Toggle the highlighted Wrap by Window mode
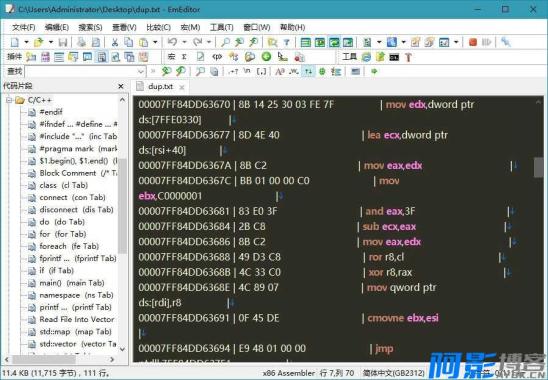Viewport: 548px width, 380px height. click(x=334, y=42)
